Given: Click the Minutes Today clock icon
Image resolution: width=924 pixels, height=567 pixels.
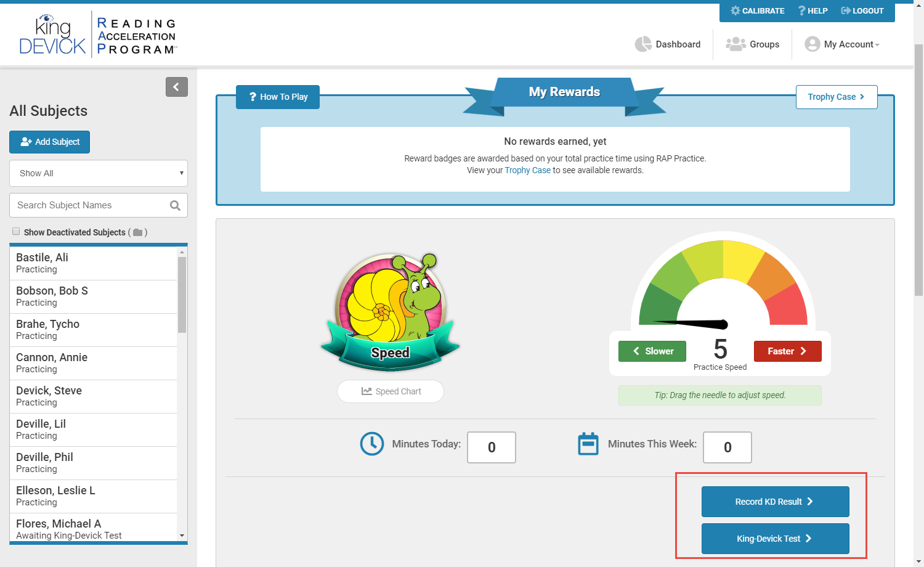Looking at the screenshot, I should (x=372, y=444).
